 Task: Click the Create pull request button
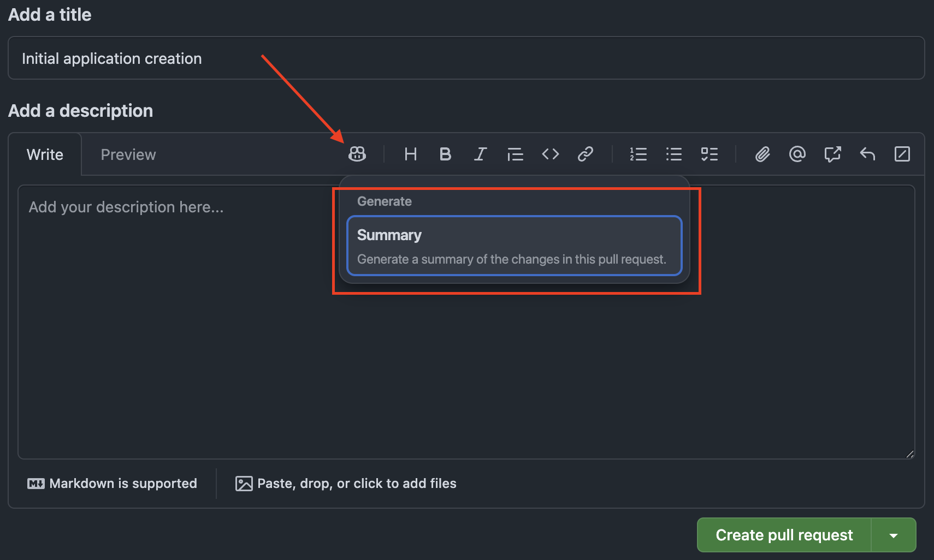point(784,535)
